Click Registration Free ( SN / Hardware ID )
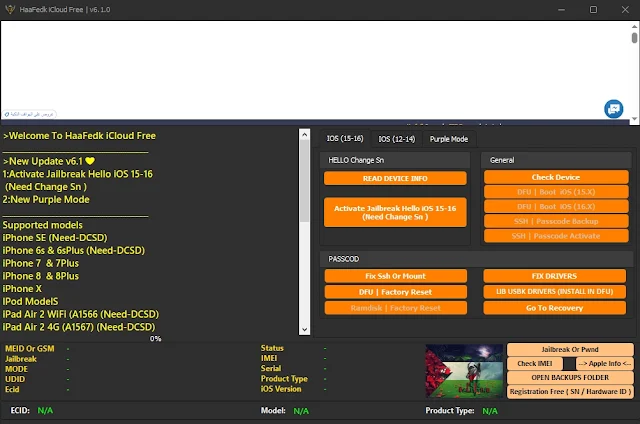640x424 pixels. [570, 391]
